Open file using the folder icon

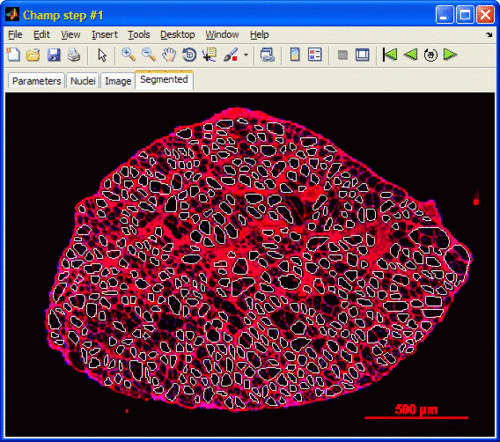tap(33, 54)
